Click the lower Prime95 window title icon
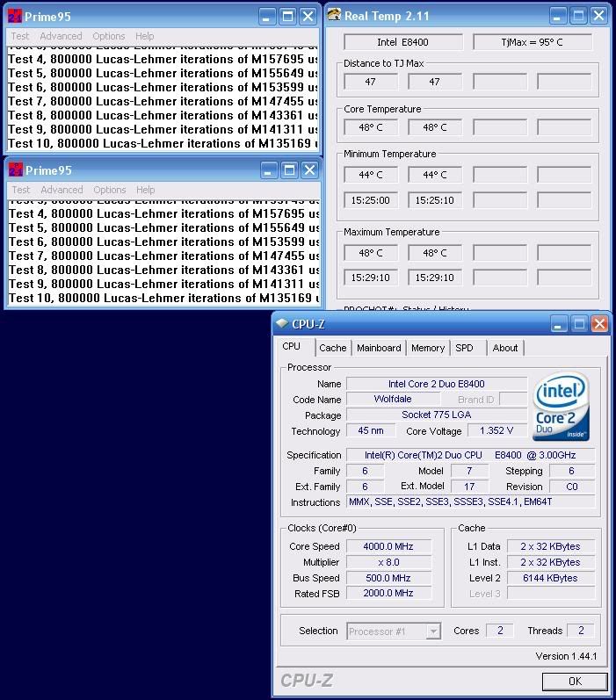 tap(16, 170)
